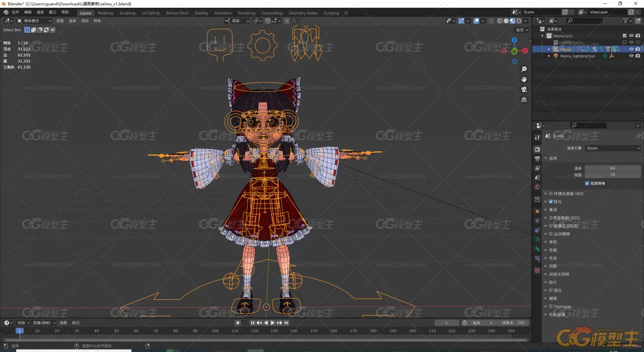
Task: Expand the 景深 depth of field panel
Action: [546, 210]
